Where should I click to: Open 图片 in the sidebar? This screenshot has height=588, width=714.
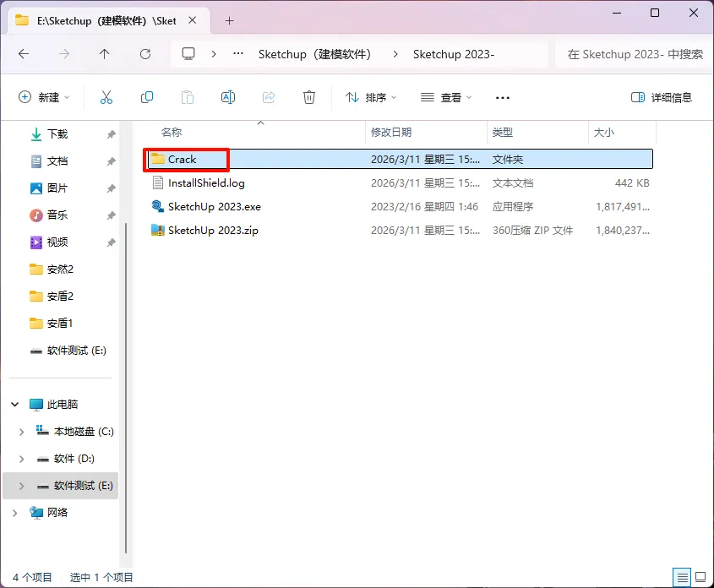pyautogui.click(x=57, y=188)
